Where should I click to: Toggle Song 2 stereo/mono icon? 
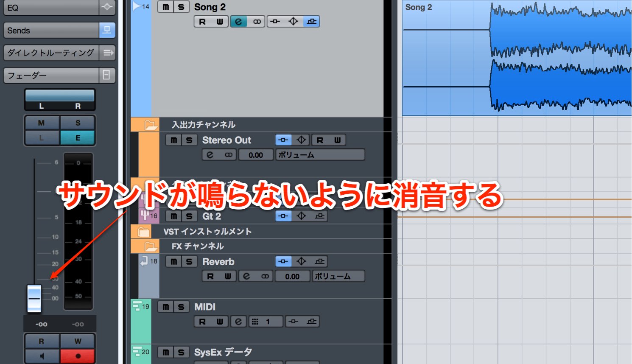click(257, 22)
